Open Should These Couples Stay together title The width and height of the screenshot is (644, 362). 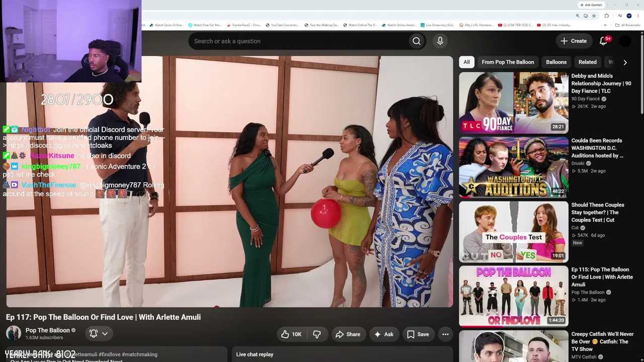tap(598, 212)
